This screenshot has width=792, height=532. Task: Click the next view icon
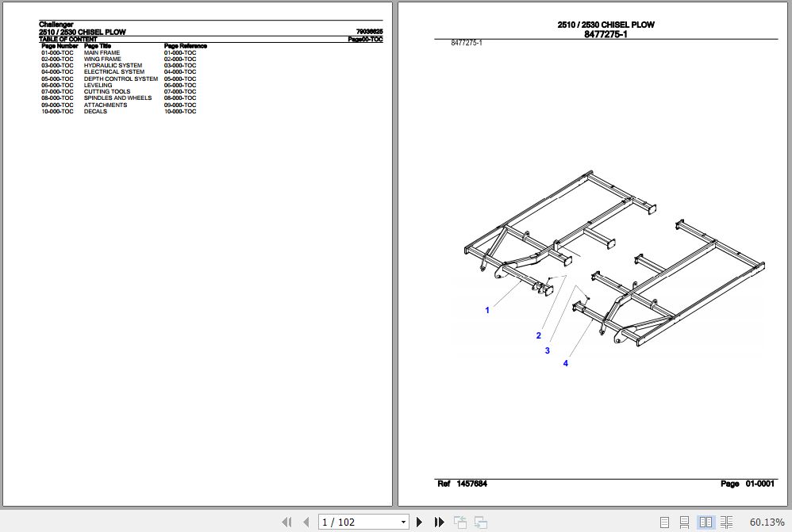coord(480,522)
